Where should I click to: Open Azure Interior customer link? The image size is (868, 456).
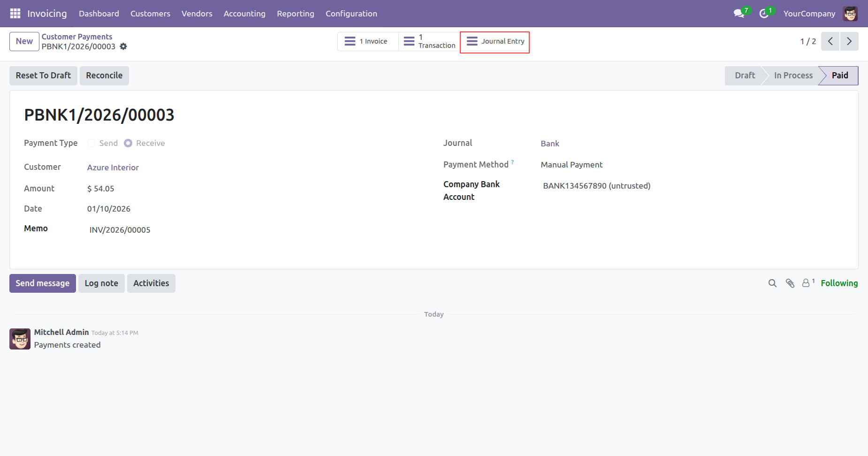(x=113, y=167)
